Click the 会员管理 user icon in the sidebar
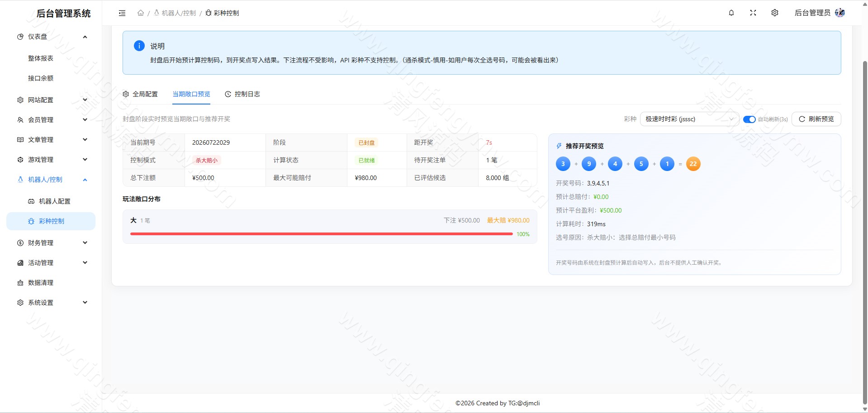The width and height of the screenshot is (868, 413). click(20, 120)
